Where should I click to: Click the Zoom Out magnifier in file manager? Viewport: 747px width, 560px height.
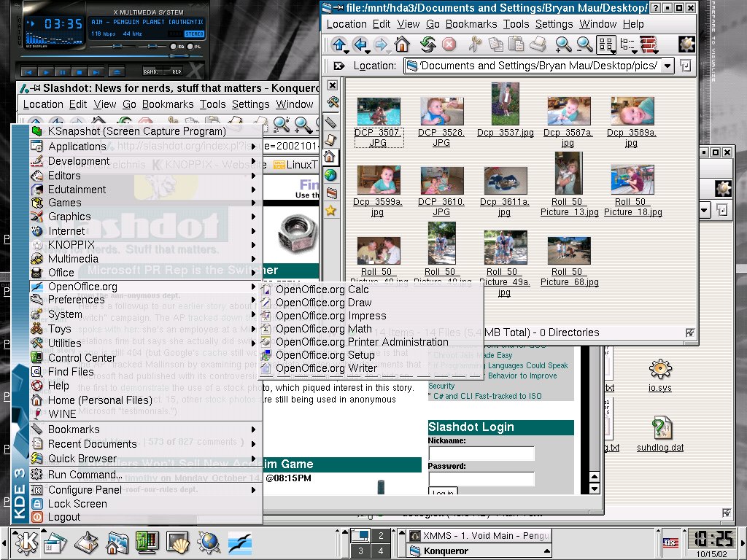pos(584,44)
